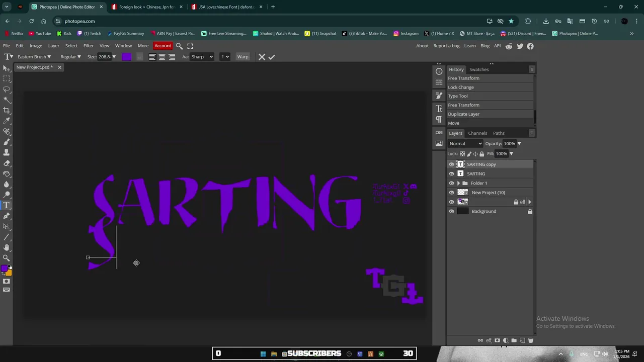This screenshot has width=644, height=362.
Task: Open the Filter menu
Action: 89,46
